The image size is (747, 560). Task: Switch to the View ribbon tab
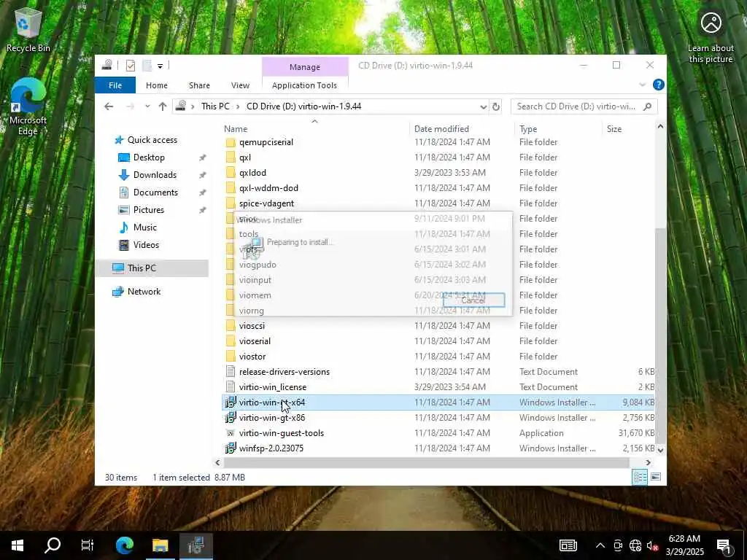[240, 85]
